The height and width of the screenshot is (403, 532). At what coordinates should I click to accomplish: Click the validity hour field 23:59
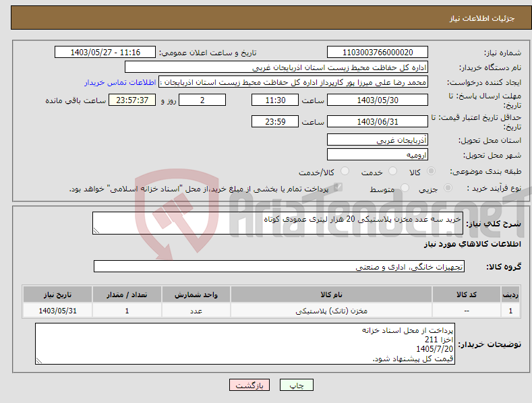point(275,121)
